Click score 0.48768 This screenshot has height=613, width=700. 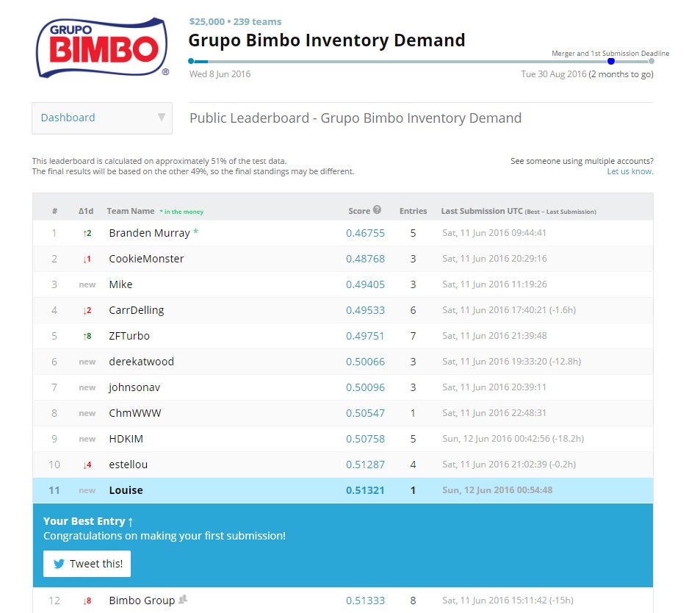click(365, 259)
